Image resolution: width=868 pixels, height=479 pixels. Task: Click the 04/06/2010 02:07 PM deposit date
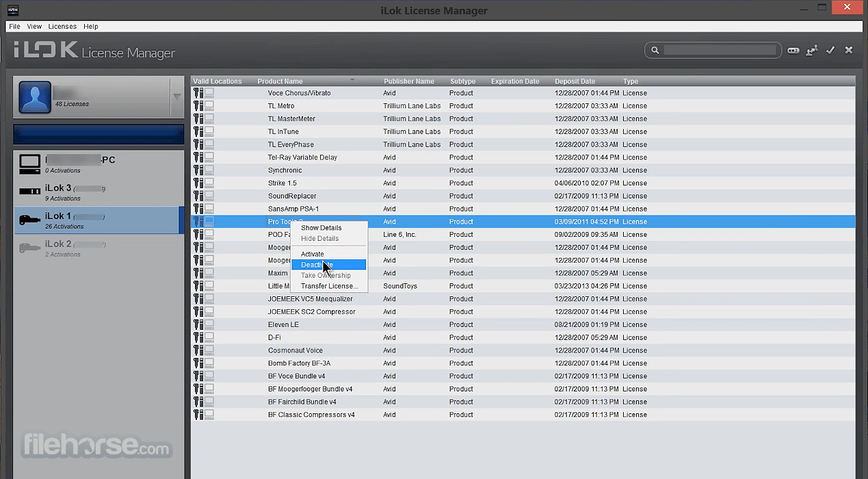click(586, 183)
